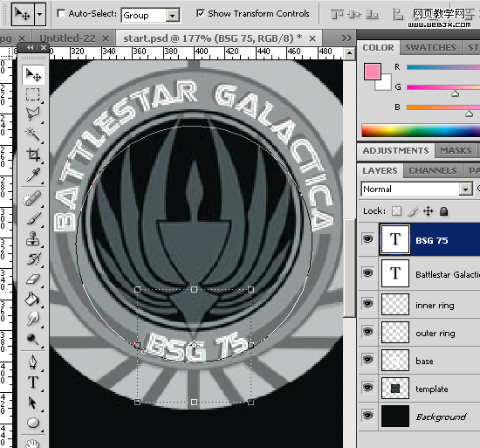The height and width of the screenshot is (448, 480).
Task: Hide the Battlestar Galactica text layer
Action: [368, 272]
